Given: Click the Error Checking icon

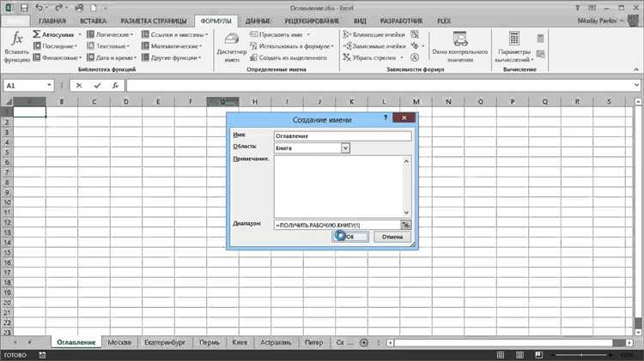Looking at the screenshot, I should [x=415, y=46].
